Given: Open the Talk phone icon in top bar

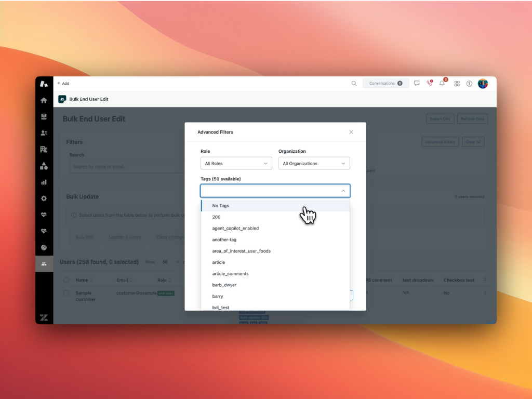Looking at the screenshot, I should (429, 84).
